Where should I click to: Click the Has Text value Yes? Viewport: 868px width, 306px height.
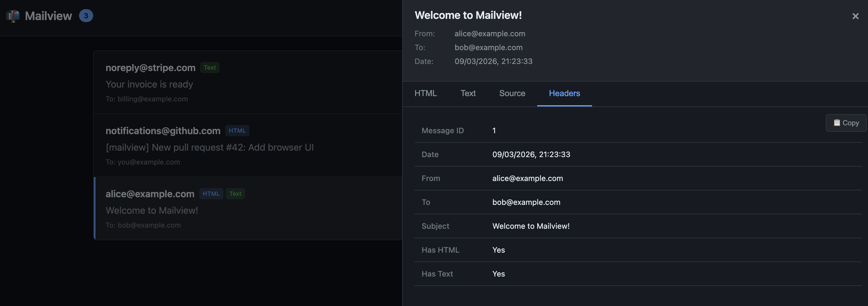click(499, 274)
